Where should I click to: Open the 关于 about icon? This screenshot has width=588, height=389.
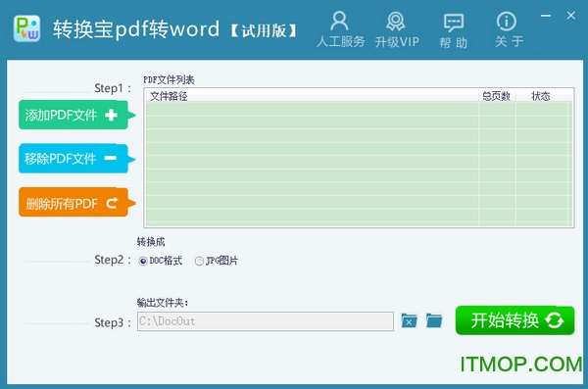pos(508,29)
